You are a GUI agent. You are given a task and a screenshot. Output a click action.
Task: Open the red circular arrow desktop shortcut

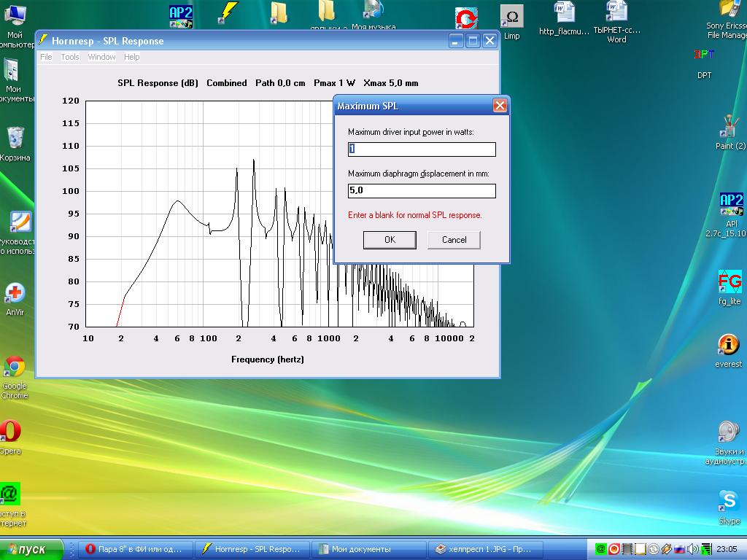pyautogui.click(x=466, y=18)
